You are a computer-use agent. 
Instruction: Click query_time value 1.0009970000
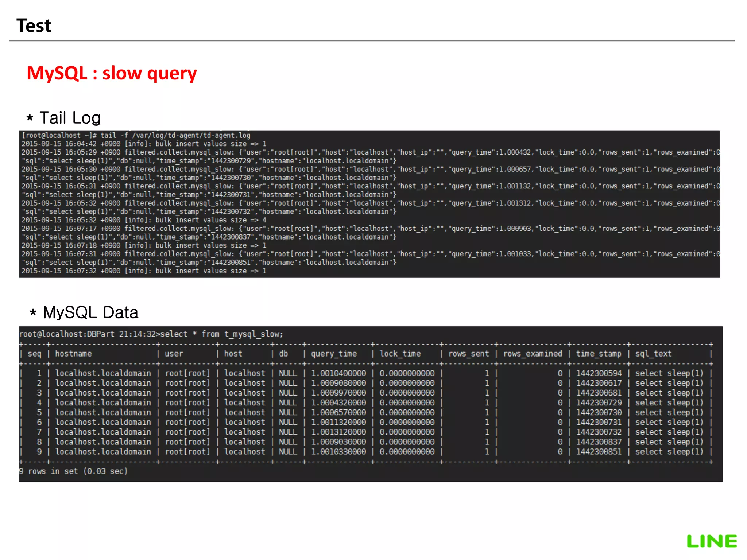pyautogui.click(x=338, y=393)
